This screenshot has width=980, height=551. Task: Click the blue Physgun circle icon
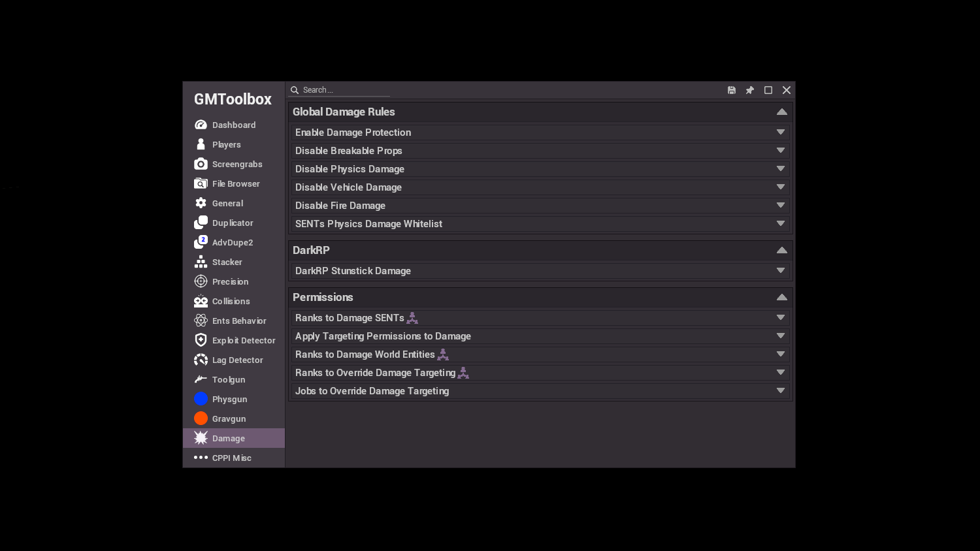tap(201, 399)
